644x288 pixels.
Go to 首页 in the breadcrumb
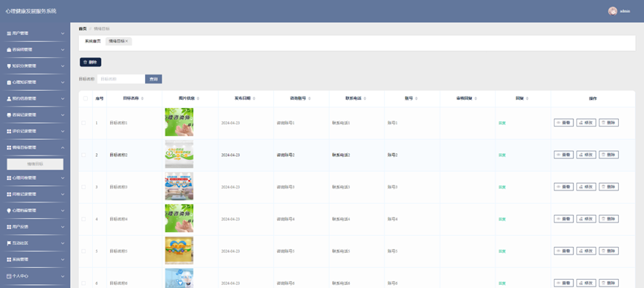point(83,29)
